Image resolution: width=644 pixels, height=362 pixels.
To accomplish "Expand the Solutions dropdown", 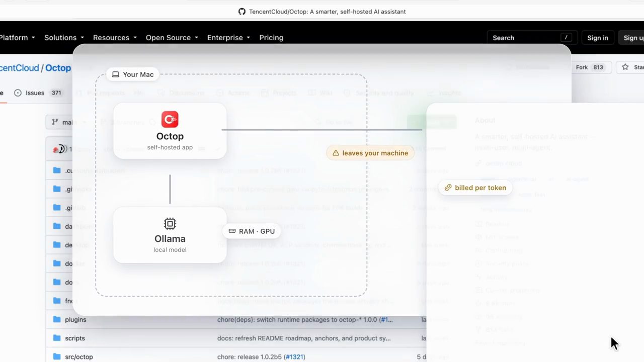I will point(64,38).
